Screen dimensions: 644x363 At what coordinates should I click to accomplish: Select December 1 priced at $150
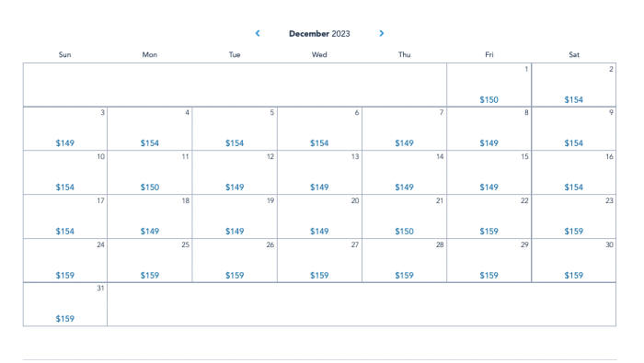coord(489,85)
